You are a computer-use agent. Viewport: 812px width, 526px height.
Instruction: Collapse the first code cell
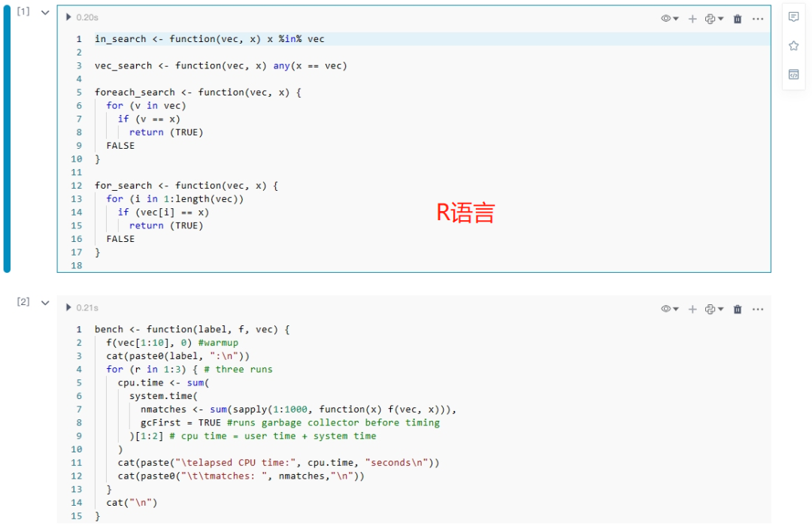tap(44, 12)
